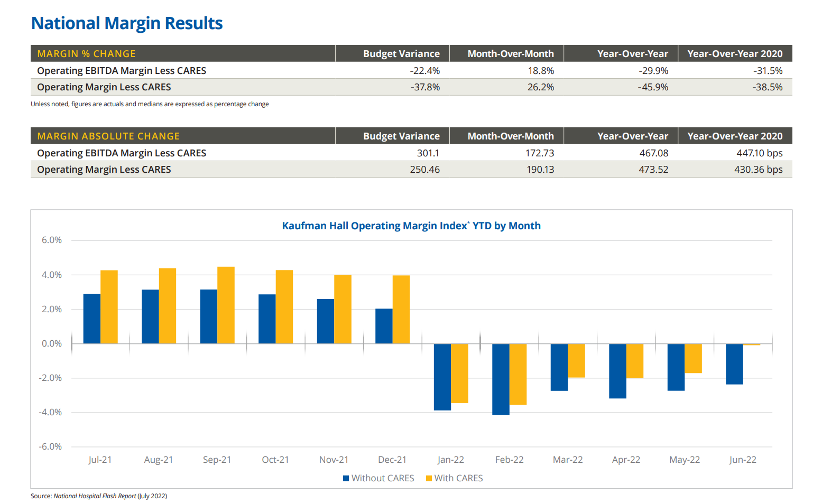Click the -22.4% budget variance value
The width and height of the screenshot is (822, 504).
coord(425,71)
